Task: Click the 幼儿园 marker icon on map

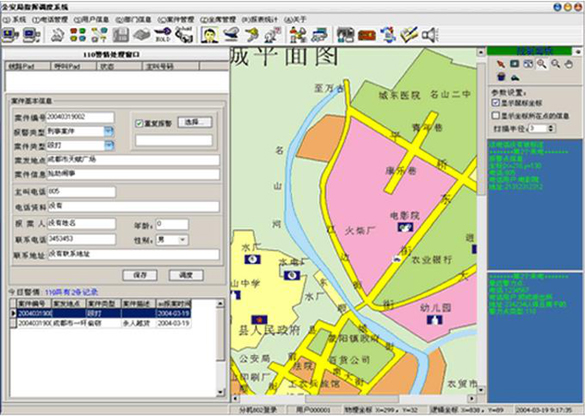Action: coord(435,320)
